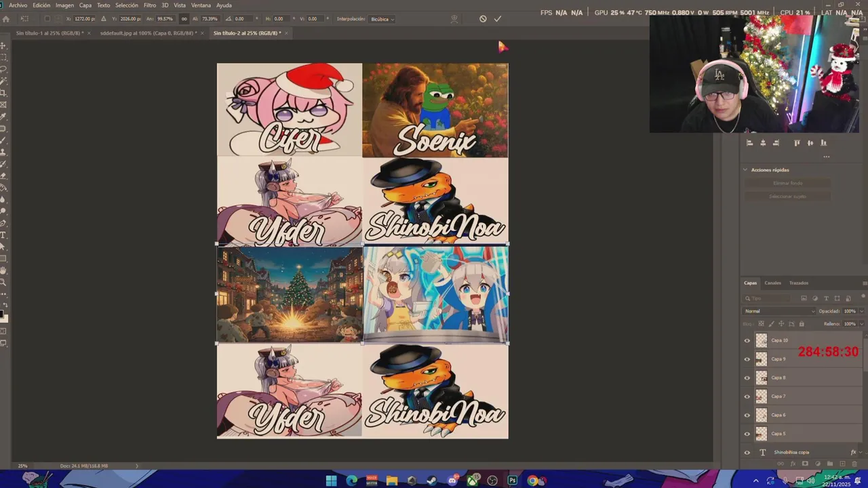
Task: Hide the Capa 8 layer
Action: pyautogui.click(x=747, y=378)
